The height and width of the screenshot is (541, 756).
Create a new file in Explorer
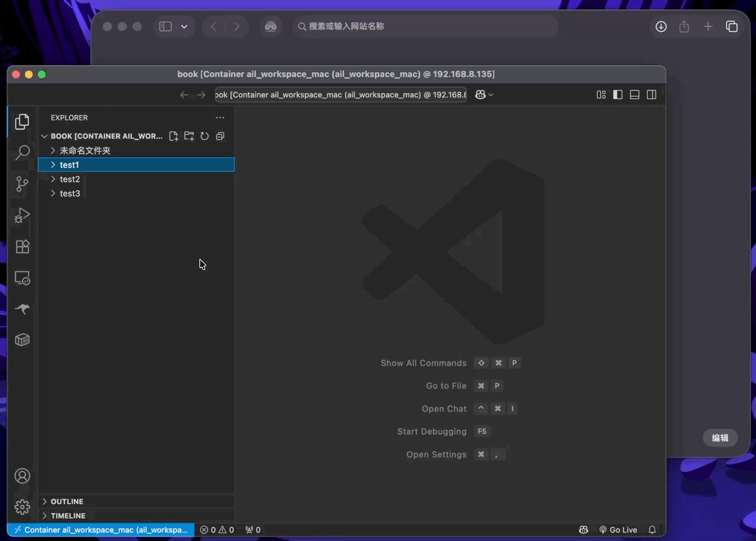pos(174,136)
